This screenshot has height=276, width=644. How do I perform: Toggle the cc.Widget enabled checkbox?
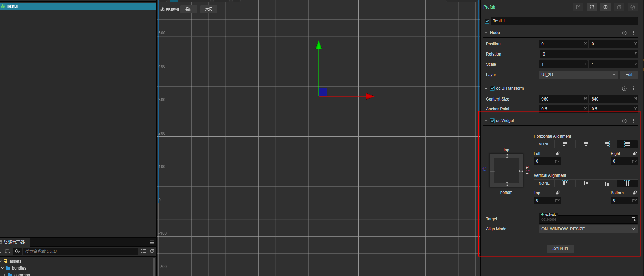492,121
